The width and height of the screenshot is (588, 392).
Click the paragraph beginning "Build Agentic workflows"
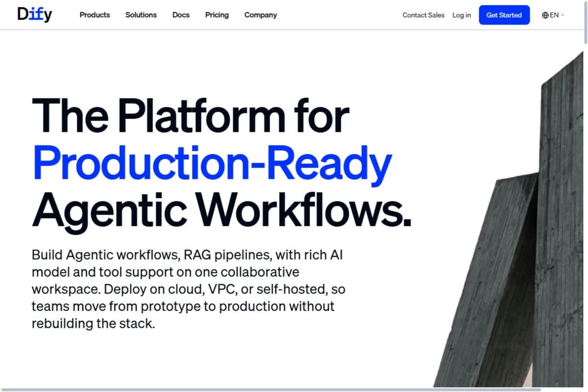[189, 289]
